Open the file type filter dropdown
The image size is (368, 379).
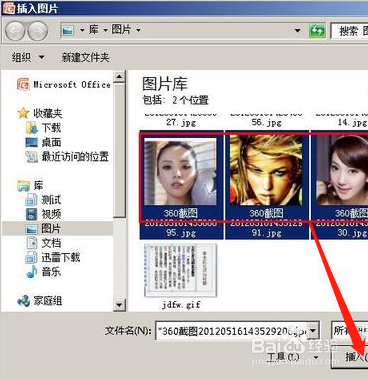click(350, 331)
